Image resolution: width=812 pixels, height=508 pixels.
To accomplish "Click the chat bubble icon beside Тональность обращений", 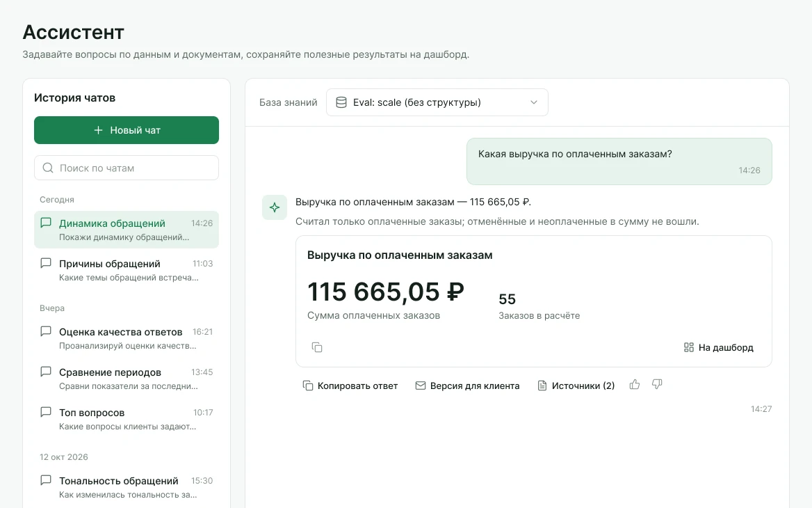I will (x=46, y=480).
